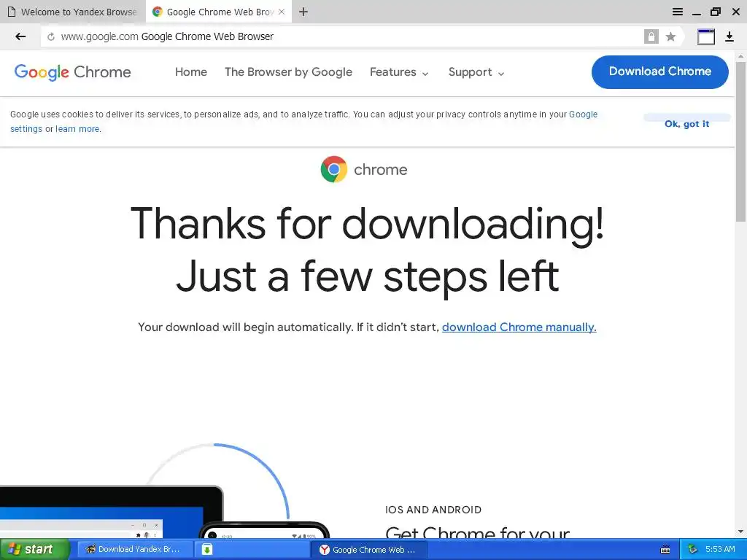747x560 pixels.
Task: Open the Windows start button
Action: [x=35, y=549]
